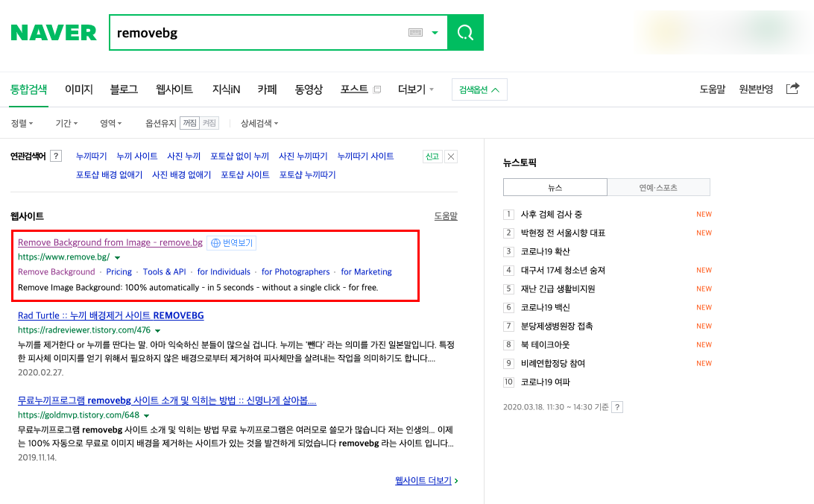
Task: Switch to the 카페 tab
Action: pos(267,89)
